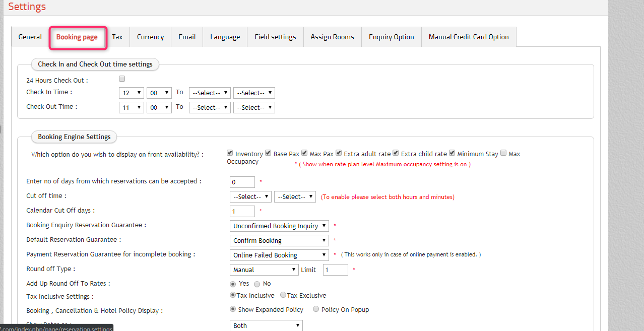
Task: Choose the Tax Exclusive radio option
Action: [283, 295]
